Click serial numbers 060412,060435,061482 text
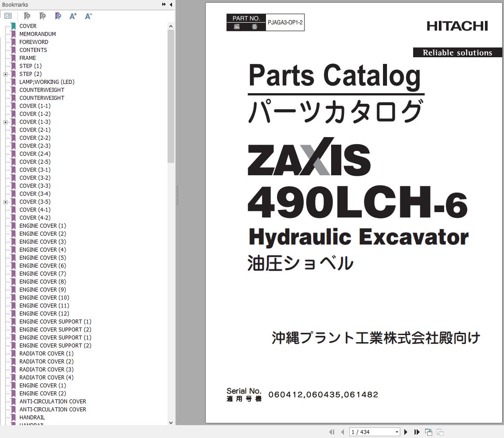504x438 pixels. coord(323,395)
